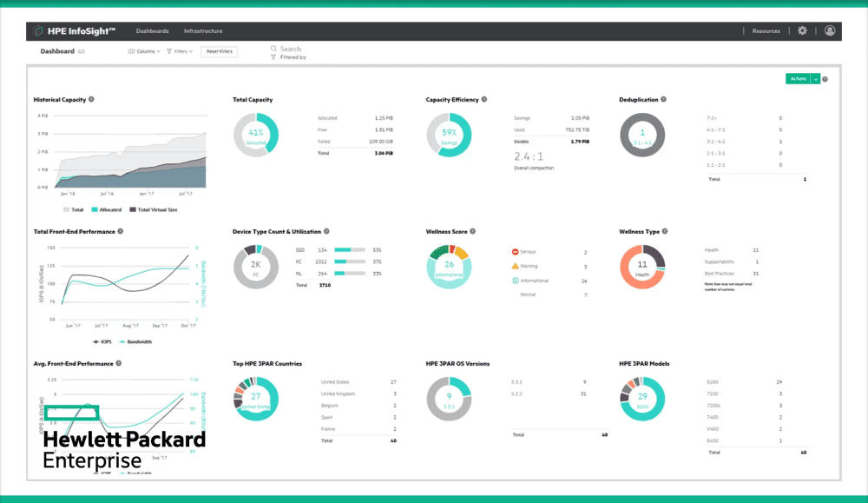Show help for Avg. Front-End Performance
This screenshot has height=503, width=868.
(118, 363)
